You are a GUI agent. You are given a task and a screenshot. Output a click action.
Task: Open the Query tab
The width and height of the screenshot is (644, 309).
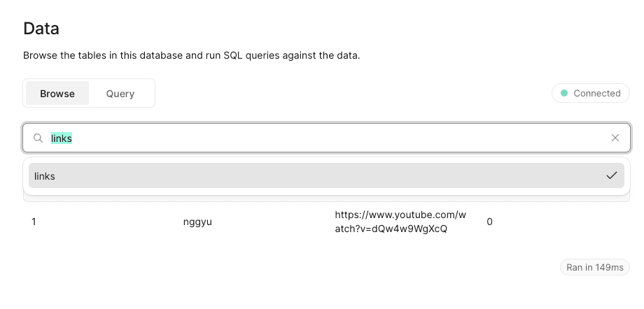point(120,94)
